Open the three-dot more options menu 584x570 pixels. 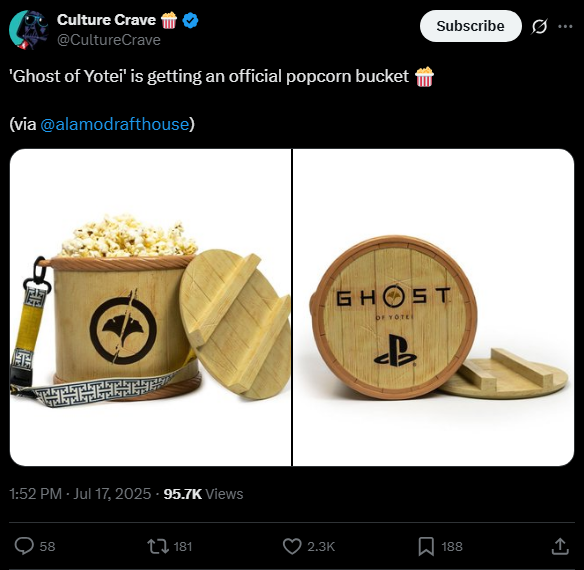(x=565, y=26)
